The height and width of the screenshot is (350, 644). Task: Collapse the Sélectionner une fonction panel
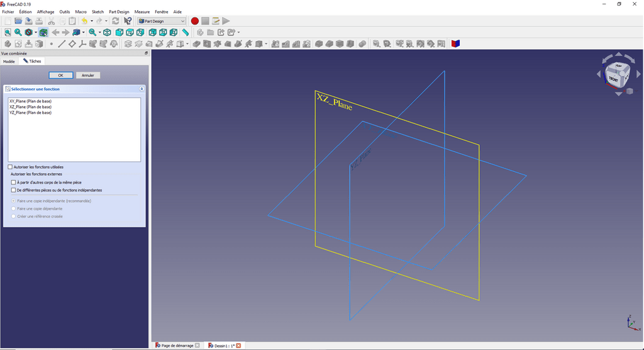142,89
